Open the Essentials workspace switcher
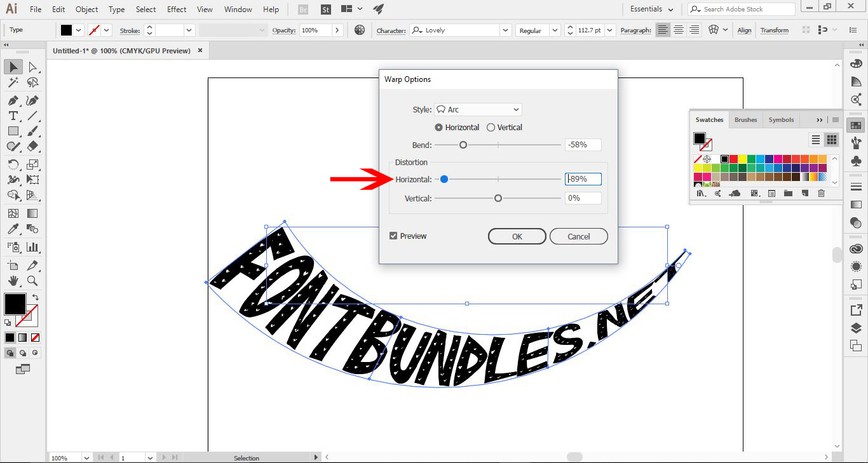The width and height of the screenshot is (868, 463). 651,9
